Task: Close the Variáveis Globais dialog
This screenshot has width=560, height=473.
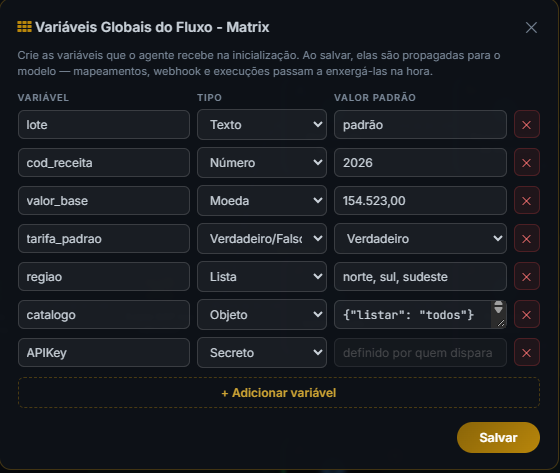Action: [x=531, y=27]
